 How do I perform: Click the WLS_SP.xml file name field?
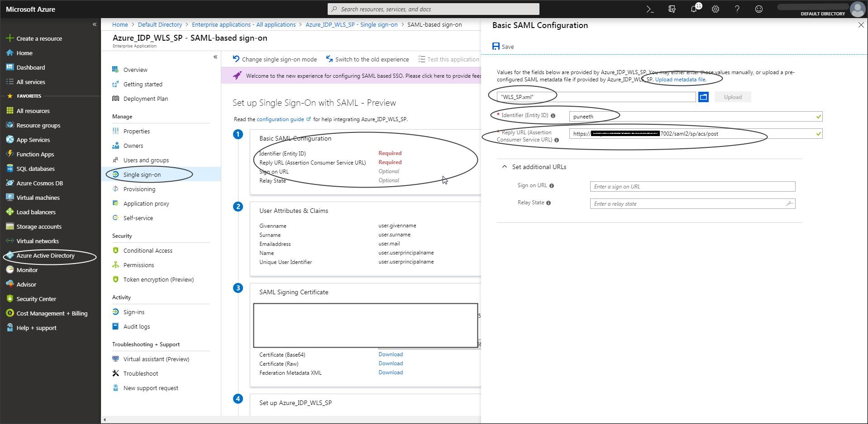tap(596, 97)
